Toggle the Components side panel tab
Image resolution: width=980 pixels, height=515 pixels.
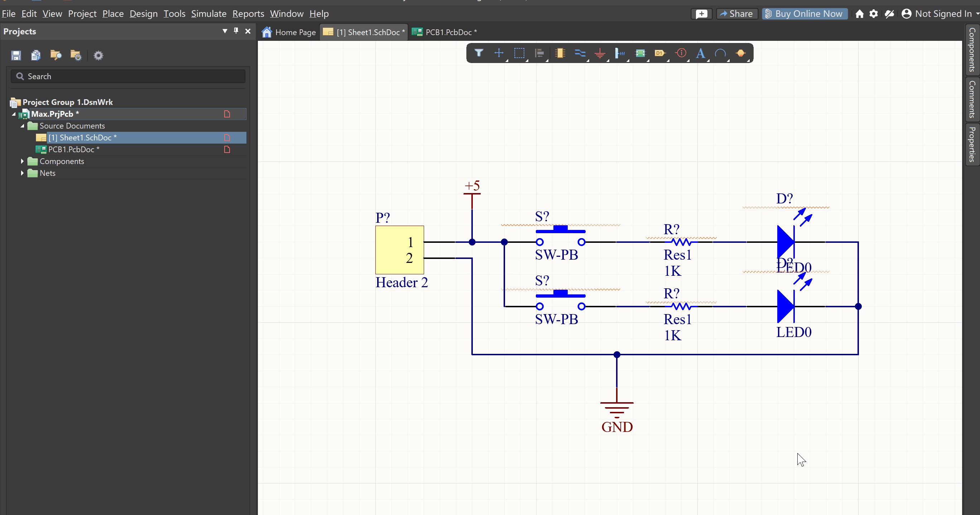pyautogui.click(x=972, y=49)
